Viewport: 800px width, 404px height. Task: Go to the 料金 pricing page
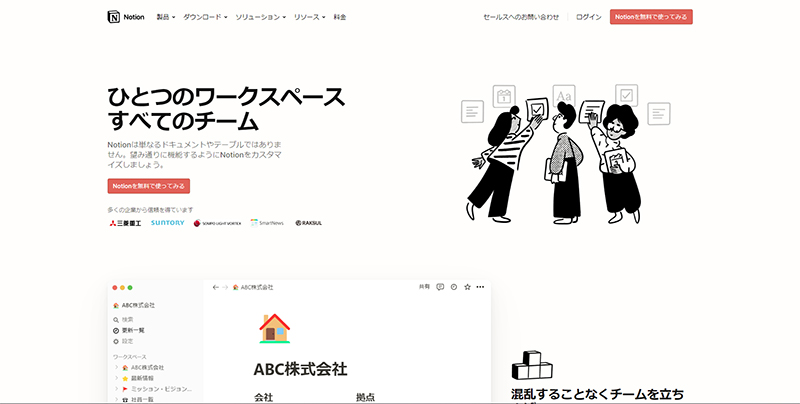[x=340, y=17]
